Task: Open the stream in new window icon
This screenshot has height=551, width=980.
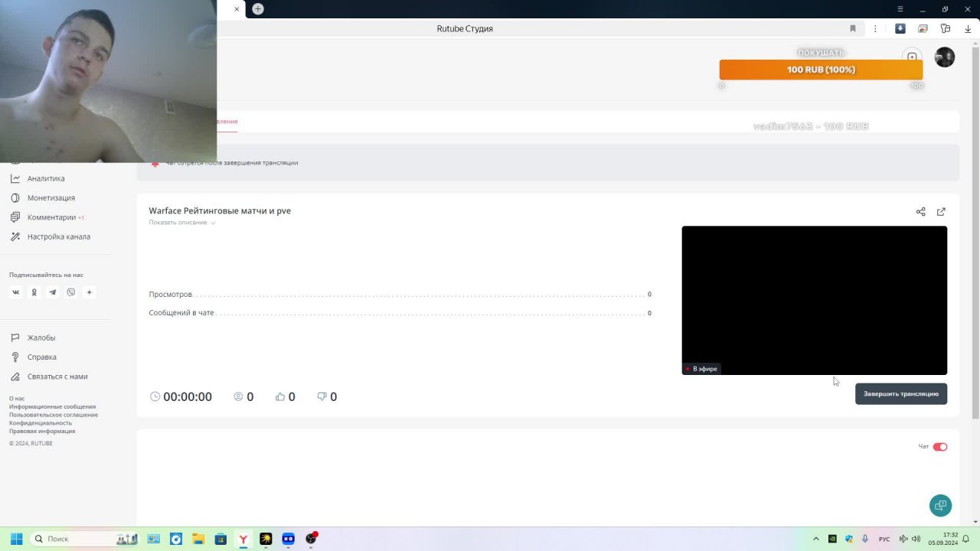Action: pos(941,212)
